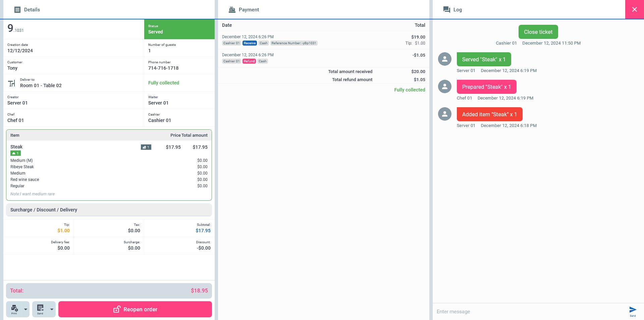
Task: Close the ticket view with X
Action: [x=635, y=9]
